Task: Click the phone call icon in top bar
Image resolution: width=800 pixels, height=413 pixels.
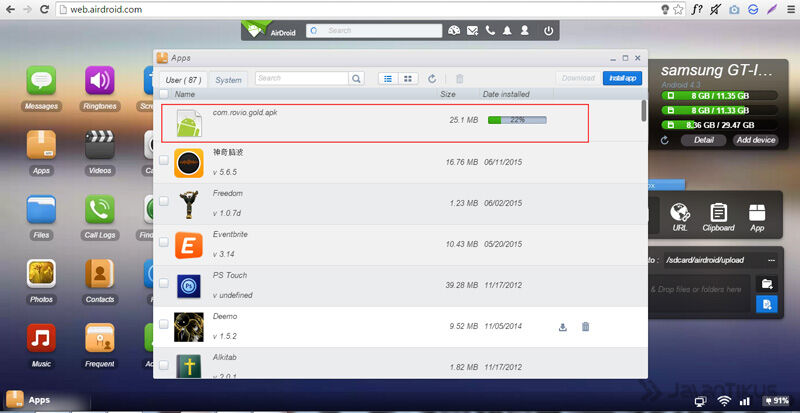Action: point(490,31)
